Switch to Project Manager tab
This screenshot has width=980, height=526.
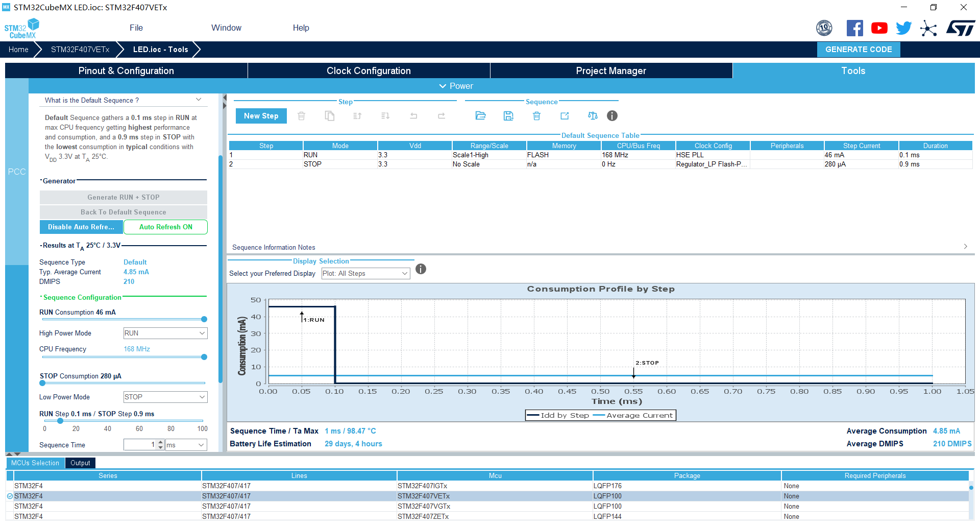611,71
